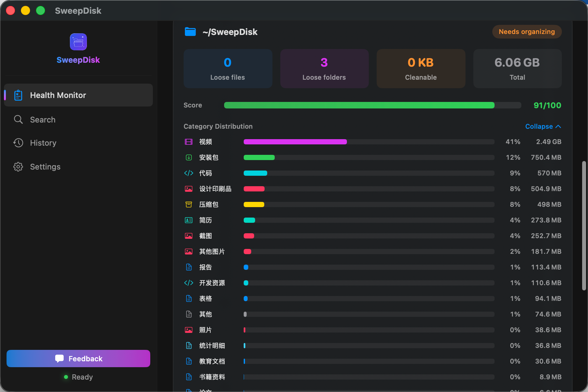
Task: Click the 8.9 MB size for 书籍资料
Action: click(550, 377)
